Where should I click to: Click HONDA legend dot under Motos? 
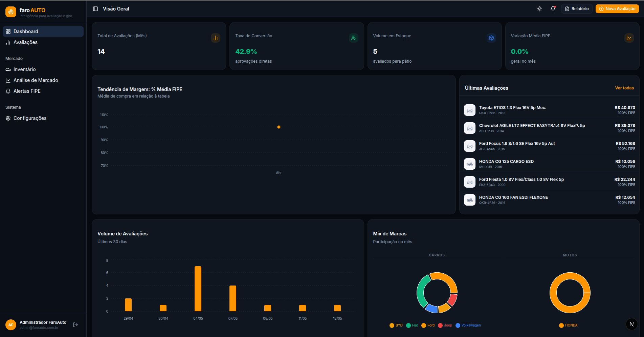(x=561, y=325)
